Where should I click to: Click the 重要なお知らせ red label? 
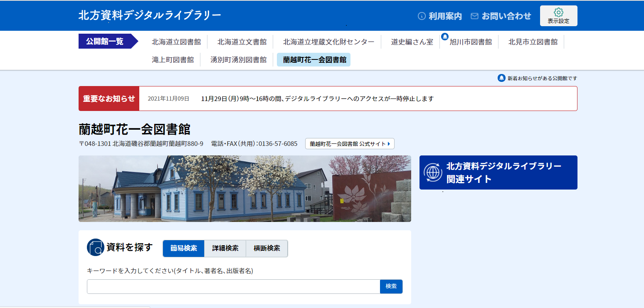point(109,99)
